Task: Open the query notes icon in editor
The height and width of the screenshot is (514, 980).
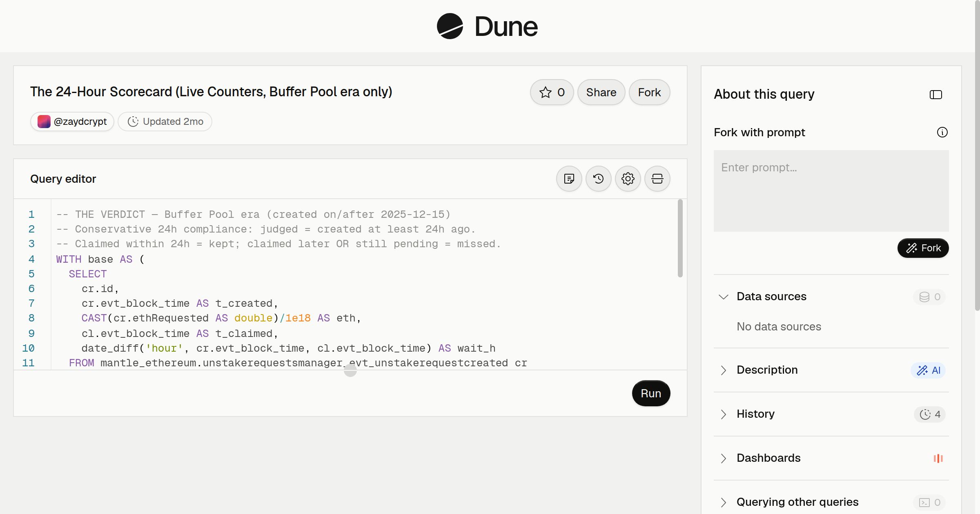Action: [569, 179]
